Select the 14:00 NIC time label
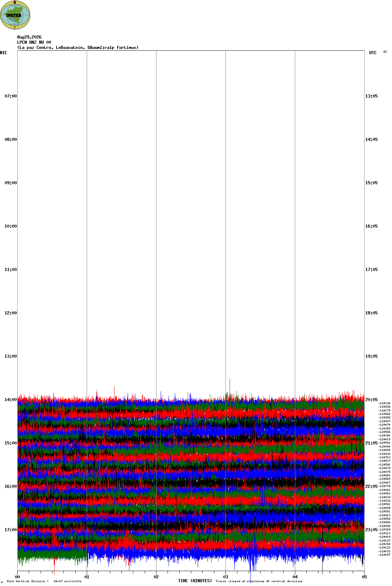 point(10,400)
